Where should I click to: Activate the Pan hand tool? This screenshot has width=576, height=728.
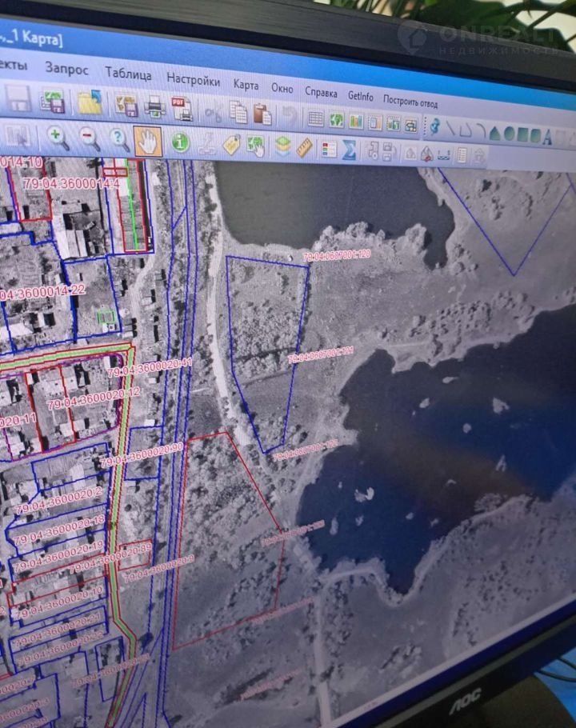[x=148, y=142]
